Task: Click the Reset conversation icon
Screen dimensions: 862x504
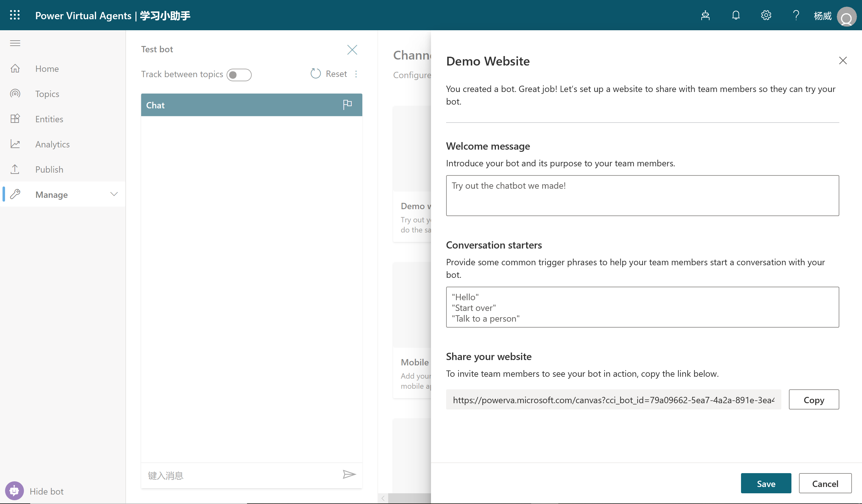Action: point(315,74)
